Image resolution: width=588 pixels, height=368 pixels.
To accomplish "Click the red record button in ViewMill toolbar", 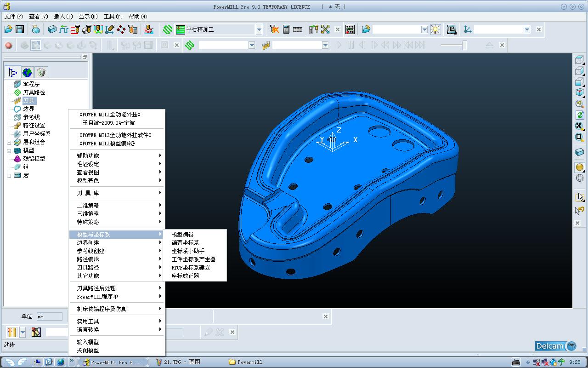I will pyautogui.click(x=8, y=45).
